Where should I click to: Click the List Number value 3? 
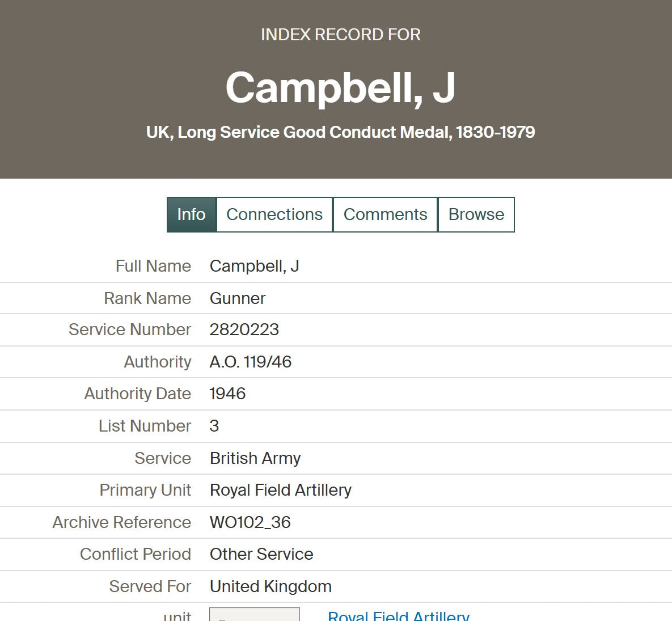214,426
